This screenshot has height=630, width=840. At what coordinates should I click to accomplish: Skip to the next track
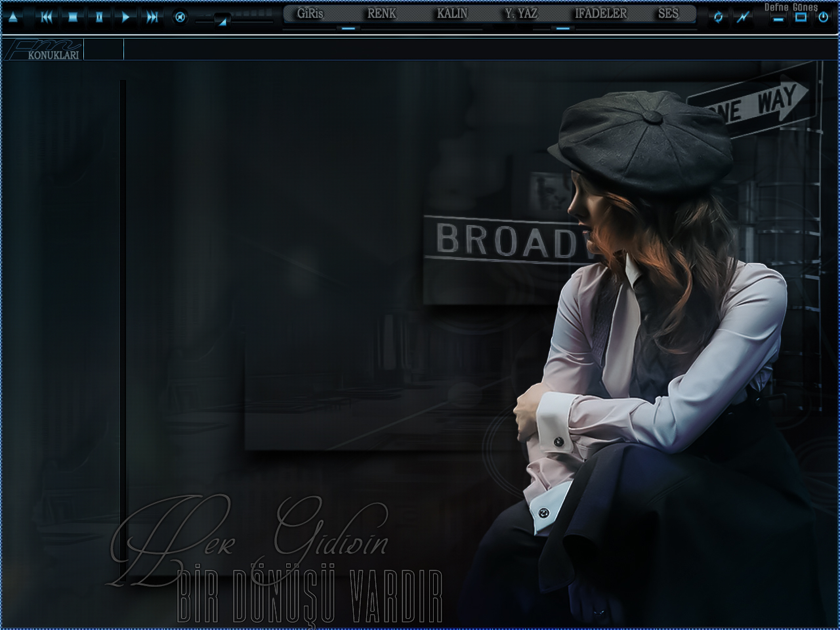152,18
